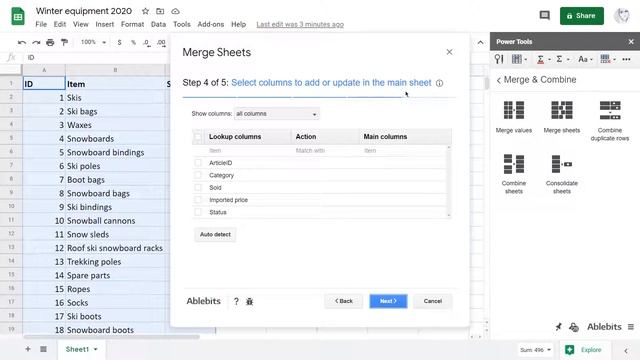Screen dimensions: 640x360
Task: Open the Data menu
Action: coord(158,24)
